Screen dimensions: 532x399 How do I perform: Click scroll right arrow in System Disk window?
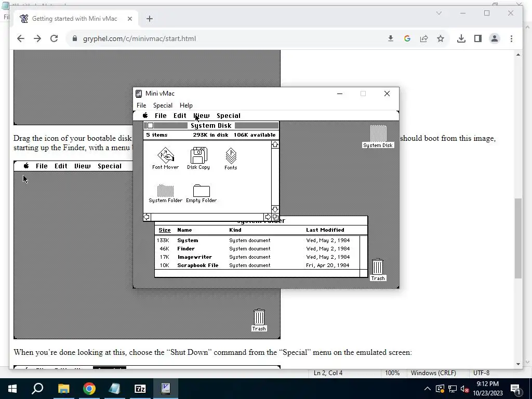[268, 217]
